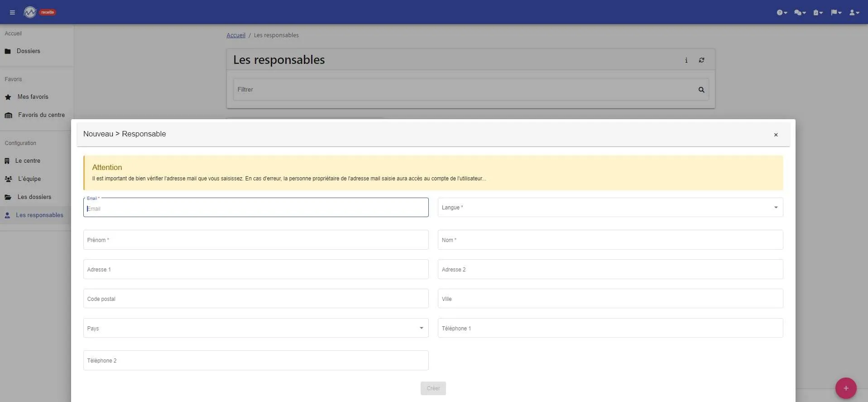Viewport: 868px width, 402px height.
Task: Click the Attention warning heading
Action: pyautogui.click(x=107, y=167)
